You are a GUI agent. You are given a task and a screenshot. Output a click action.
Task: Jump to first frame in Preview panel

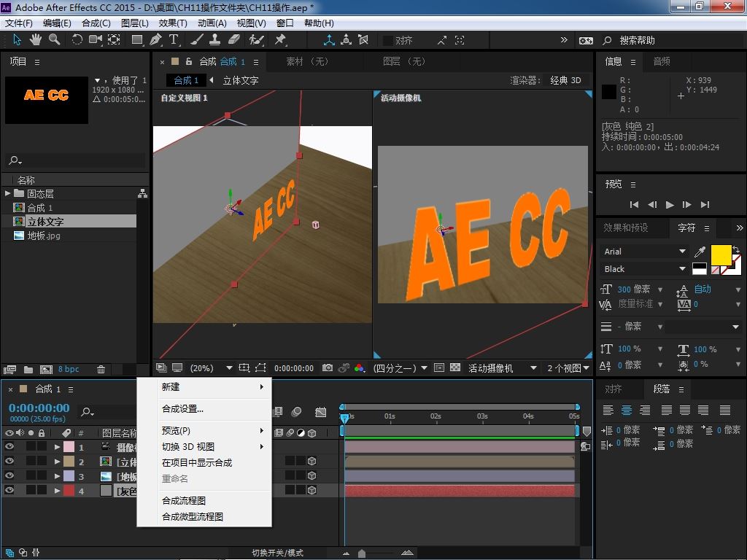click(634, 205)
